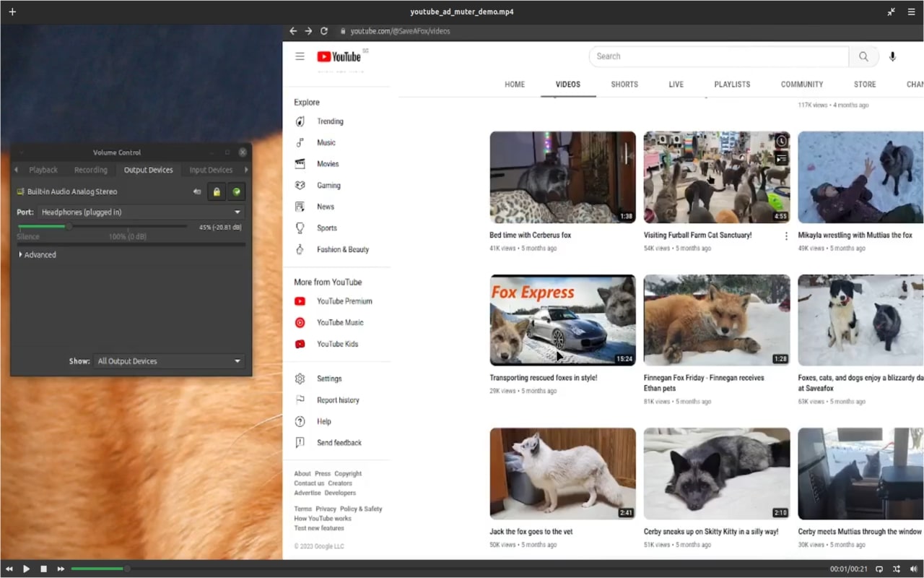The image size is (924, 578).
Task: Reload the browser page
Action: point(324,31)
